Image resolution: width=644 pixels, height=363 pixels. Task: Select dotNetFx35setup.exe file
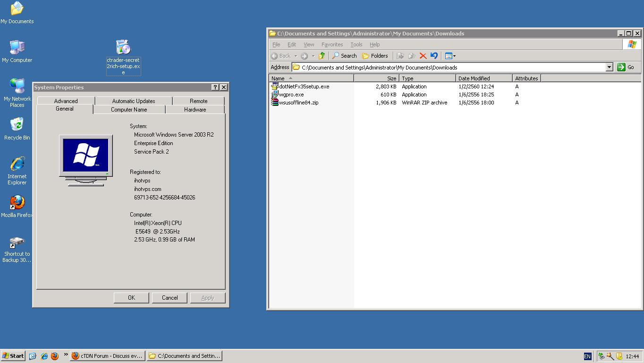click(x=300, y=86)
